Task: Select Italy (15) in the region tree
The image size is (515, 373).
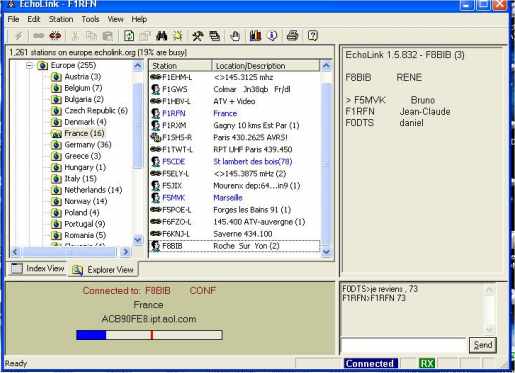Action: tap(80, 179)
